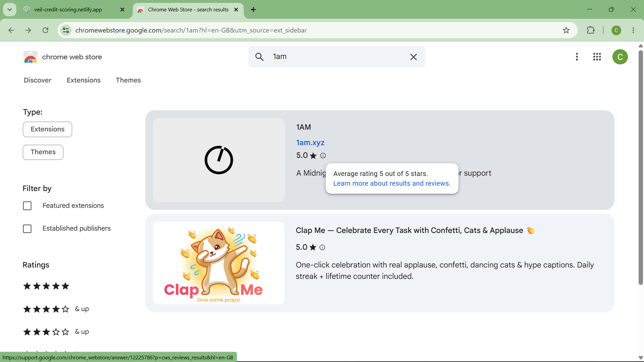Open the Themes navigation tab
This screenshot has width=644, height=362.
point(128,80)
